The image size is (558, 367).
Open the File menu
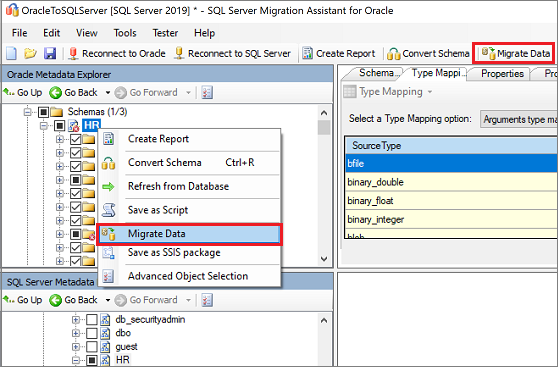pyautogui.click(x=19, y=33)
